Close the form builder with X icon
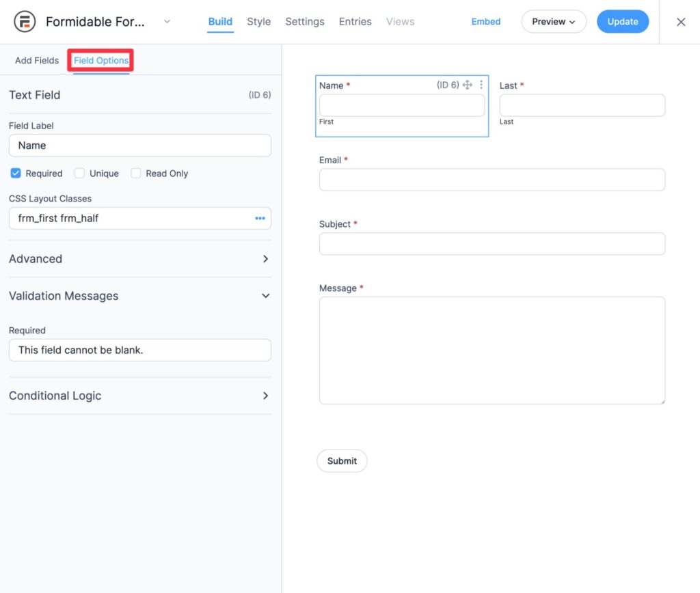 680,22
